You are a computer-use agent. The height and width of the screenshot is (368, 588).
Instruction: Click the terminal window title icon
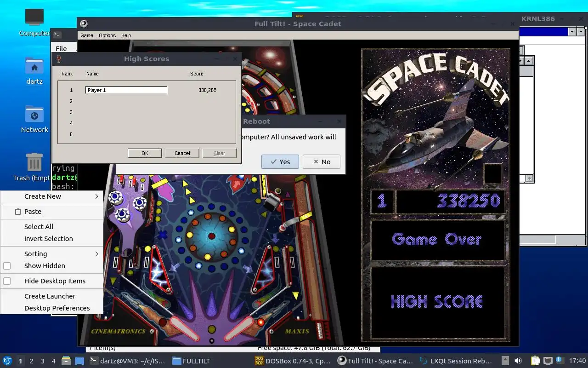point(57,34)
